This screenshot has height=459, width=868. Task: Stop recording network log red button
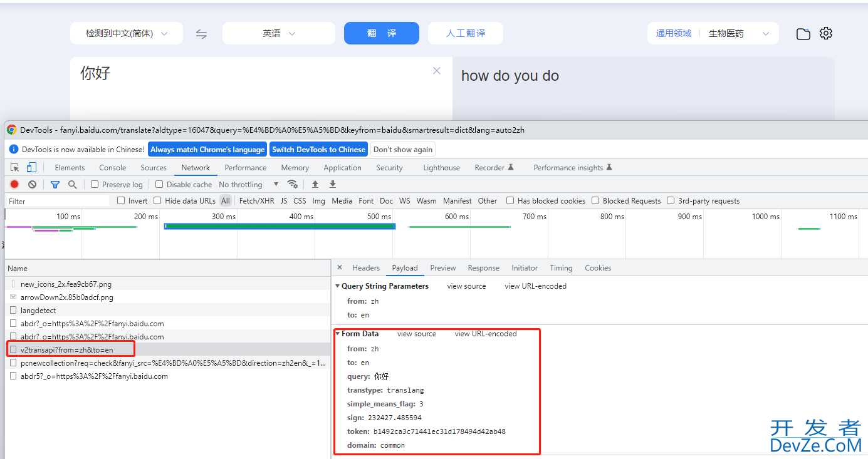(x=14, y=184)
